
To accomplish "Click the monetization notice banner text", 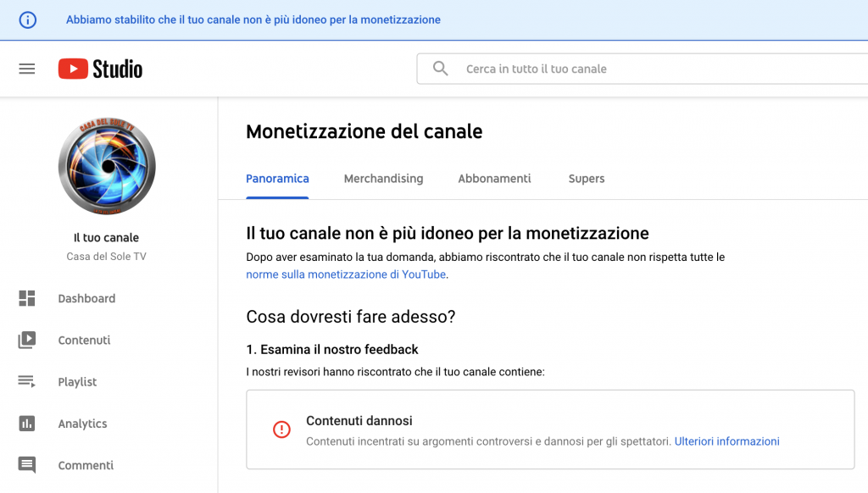I will [253, 19].
